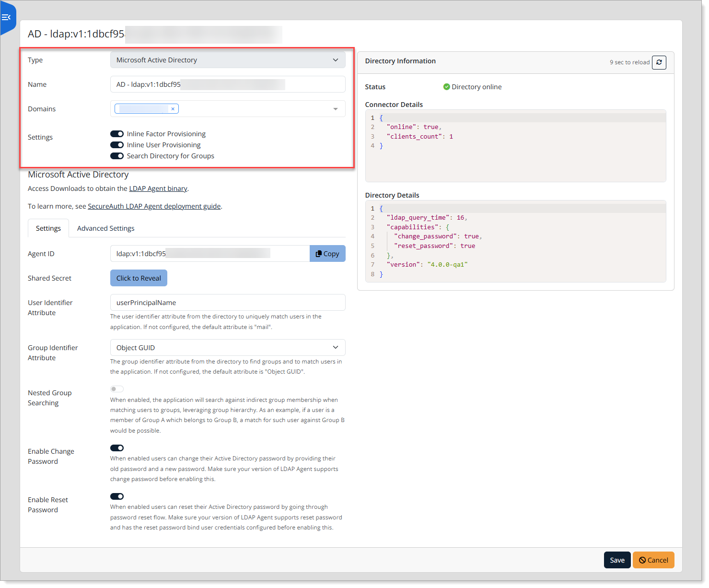Toggle Search Directory for Groups switch
709x588 pixels.
pyautogui.click(x=117, y=156)
